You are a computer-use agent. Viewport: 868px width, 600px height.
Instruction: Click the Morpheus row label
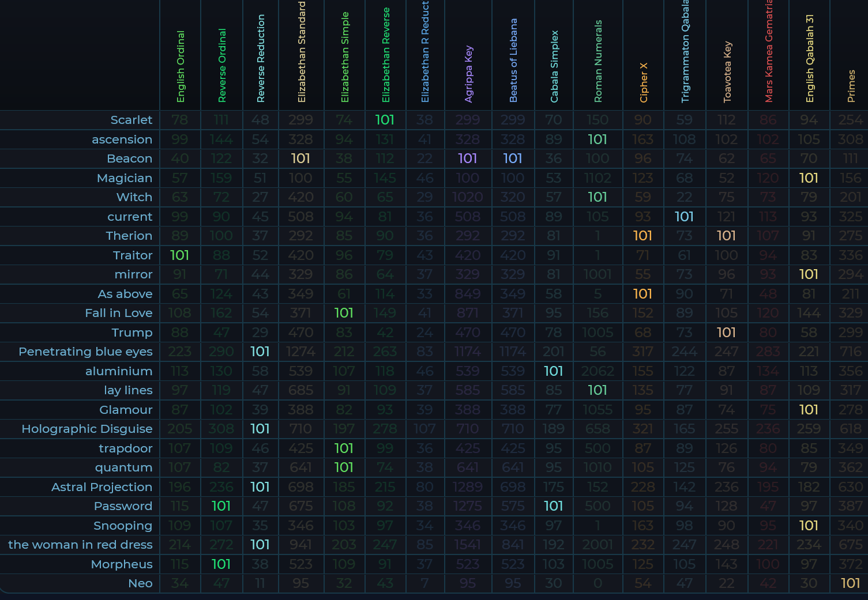pyautogui.click(x=122, y=564)
